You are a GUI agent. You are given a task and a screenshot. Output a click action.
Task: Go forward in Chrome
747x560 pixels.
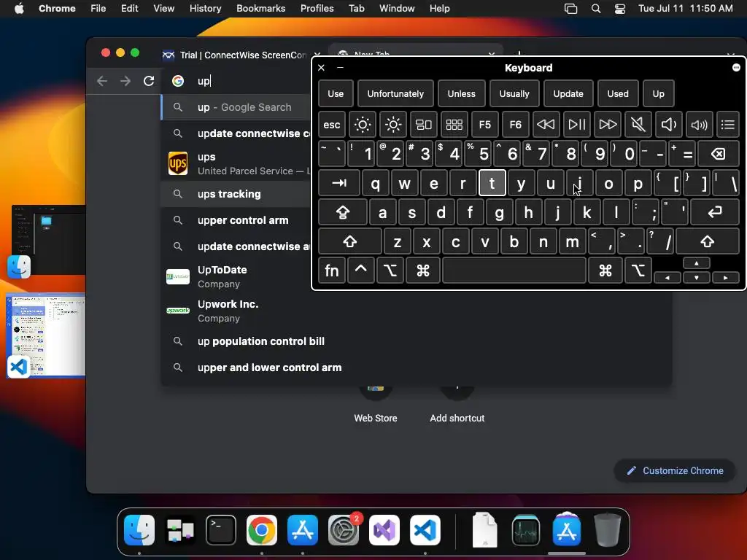[125, 82]
